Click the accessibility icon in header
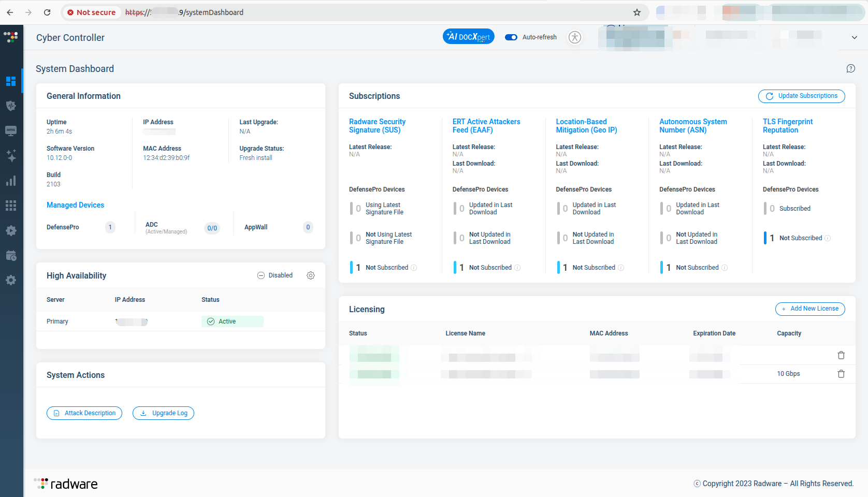The image size is (868, 497). coord(575,37)
